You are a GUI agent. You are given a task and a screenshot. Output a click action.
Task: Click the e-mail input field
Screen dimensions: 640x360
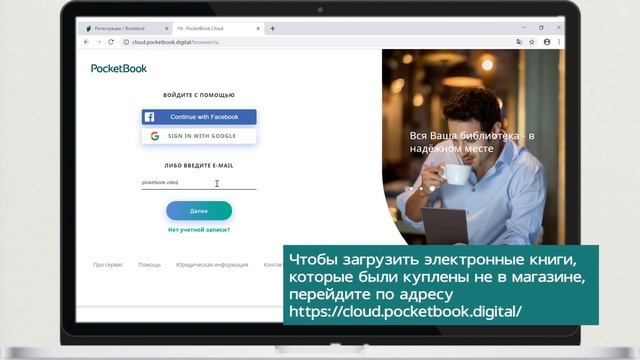coord(199,183)
